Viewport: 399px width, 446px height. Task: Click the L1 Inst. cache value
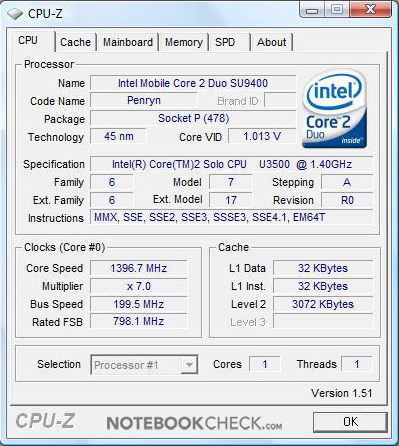(323, 286)
